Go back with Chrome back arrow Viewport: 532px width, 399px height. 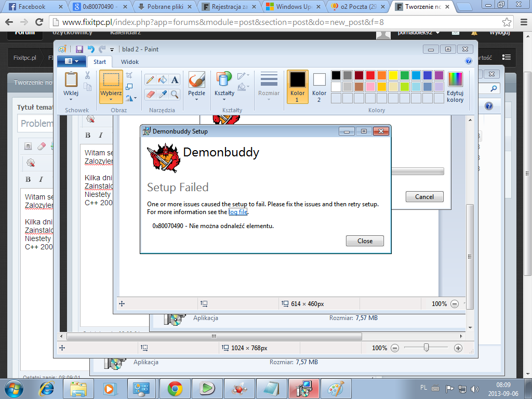9,22
